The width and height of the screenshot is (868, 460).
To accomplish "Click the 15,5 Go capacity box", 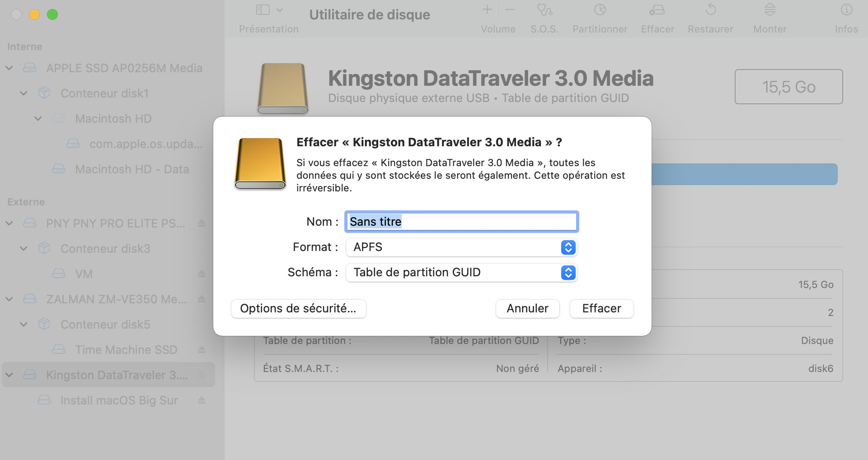I will (x=788, y=87).
